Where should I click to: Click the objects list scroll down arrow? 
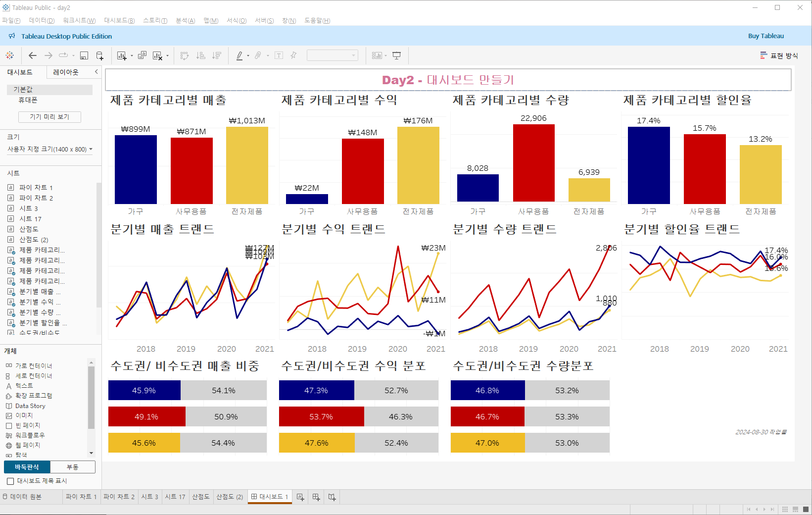pyautogui.click(x=91, y=453)
